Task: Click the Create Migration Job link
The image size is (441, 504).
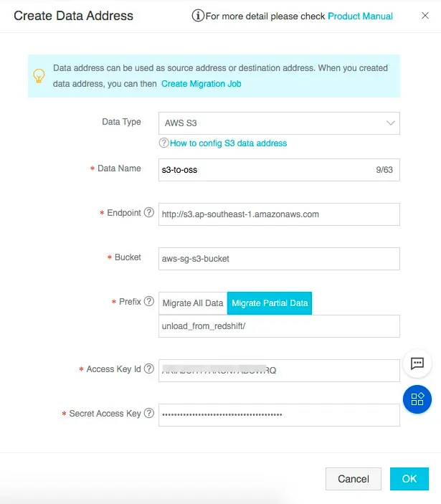Action: 201,84
